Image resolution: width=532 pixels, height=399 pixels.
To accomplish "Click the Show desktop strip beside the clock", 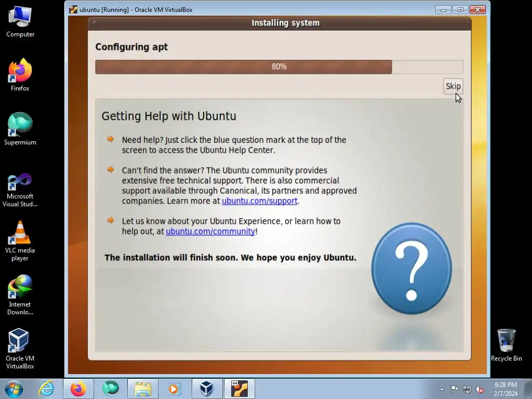I will point(528,389).
